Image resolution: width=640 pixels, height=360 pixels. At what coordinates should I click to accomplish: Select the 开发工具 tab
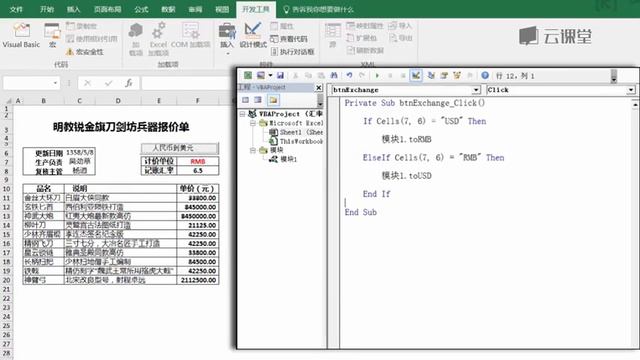(256, 9)
